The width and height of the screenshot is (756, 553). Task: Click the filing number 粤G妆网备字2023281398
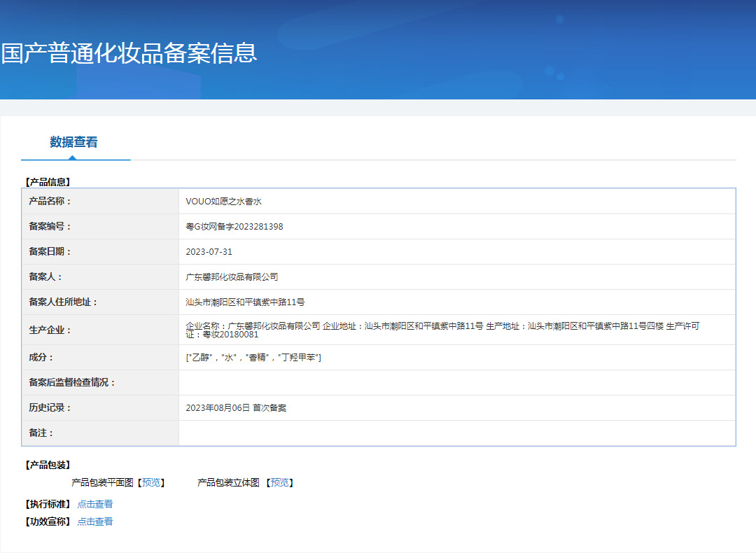point(234,227)
